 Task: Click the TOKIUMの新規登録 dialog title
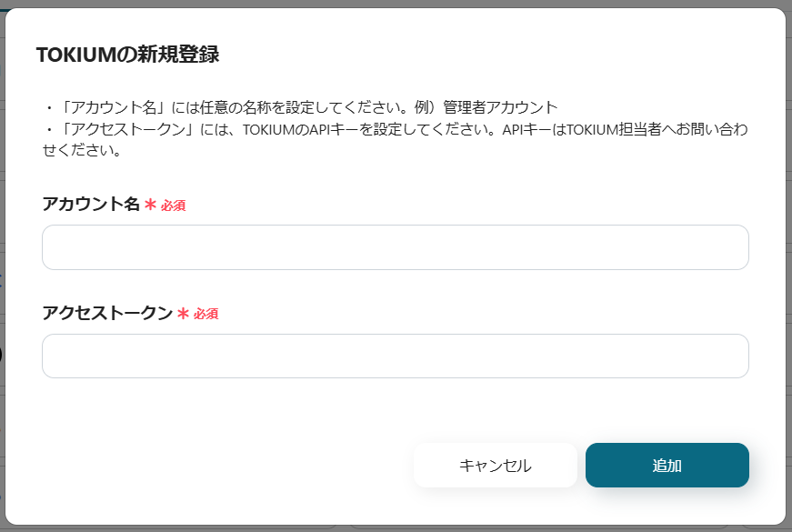point(127,55)
